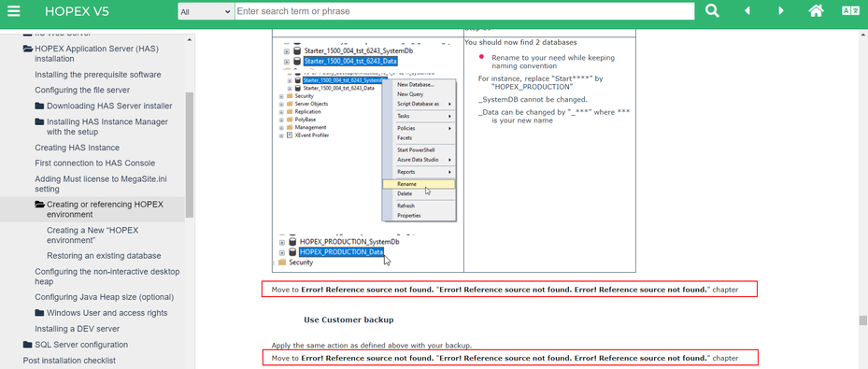Open Installing the prerequisite software
868x369 pixels.
(98, 75)
